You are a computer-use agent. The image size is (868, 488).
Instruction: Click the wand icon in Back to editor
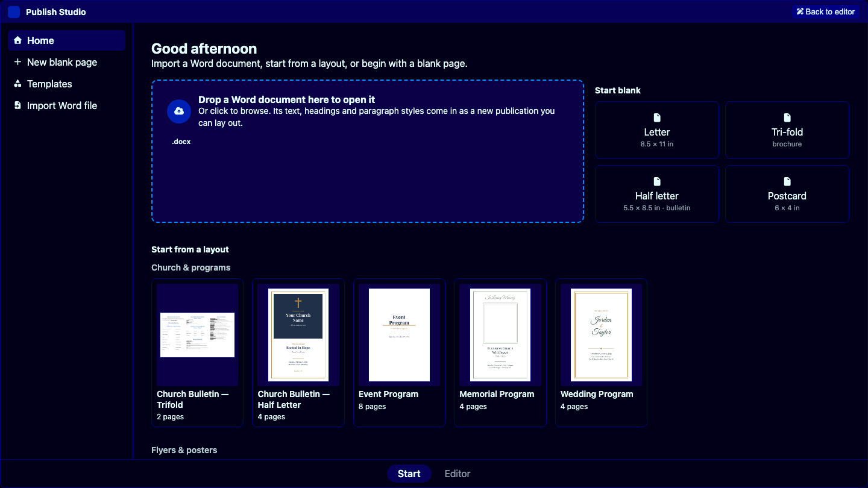[x=800, y=11]
